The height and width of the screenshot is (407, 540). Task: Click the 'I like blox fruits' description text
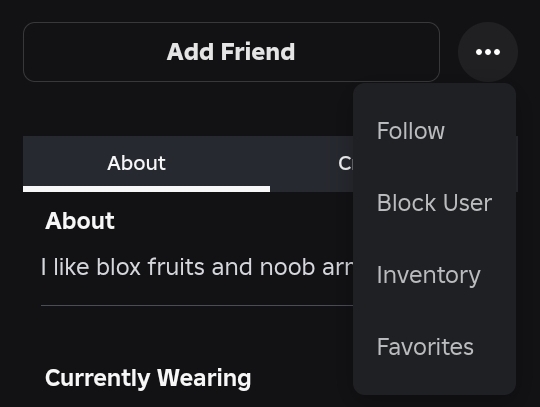(x=197, y=267)
